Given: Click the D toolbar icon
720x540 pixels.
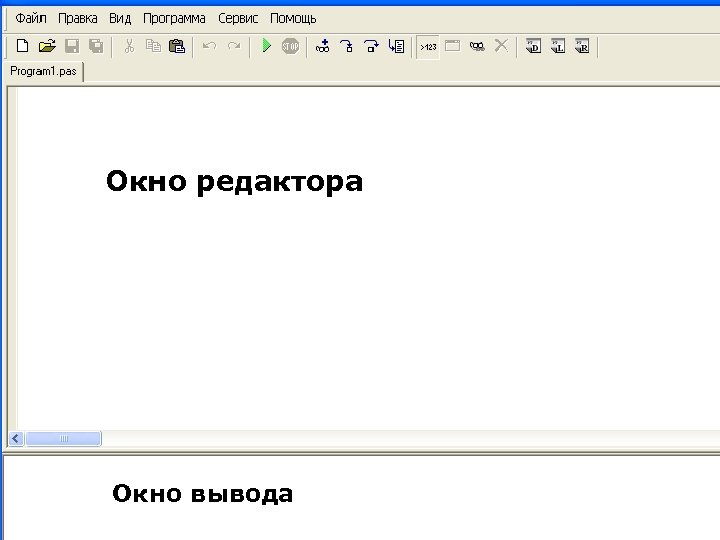Looking at the screenshot, I should (x=533, y=46).
